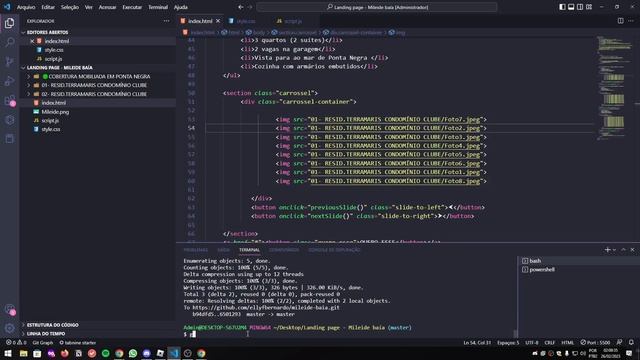This screenshot has height=360, width=640.
Task: Open script.js in the project tree
Action: point(50,121)
